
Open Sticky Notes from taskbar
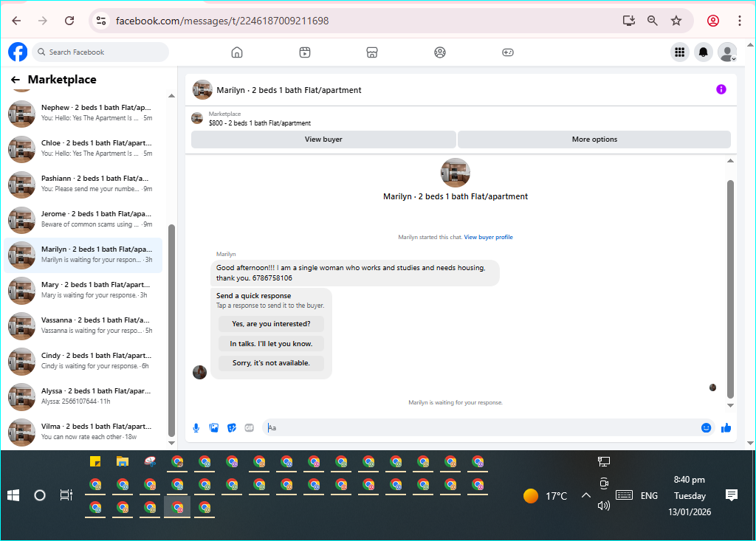pos(95,462)
